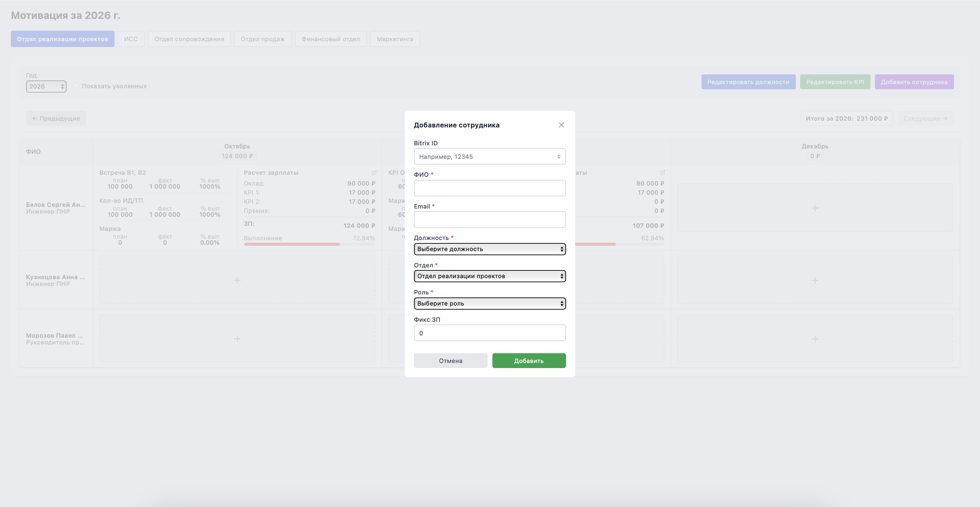The height and width of the screenshot is (507, 980).
Task: Add December entry for Белов Сергей
Action: [x=815, y=208]
